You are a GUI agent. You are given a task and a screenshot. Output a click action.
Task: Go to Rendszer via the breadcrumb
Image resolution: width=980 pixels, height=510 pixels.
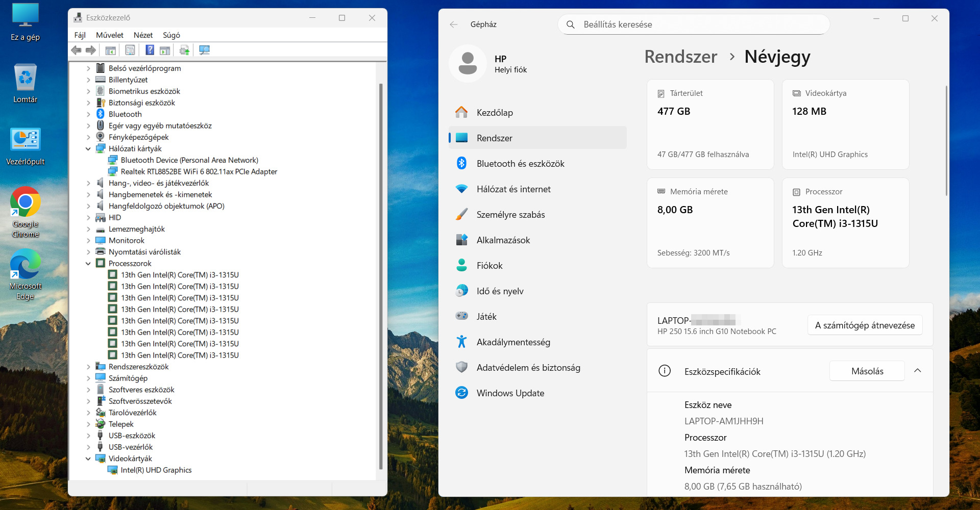pos(680,57)
